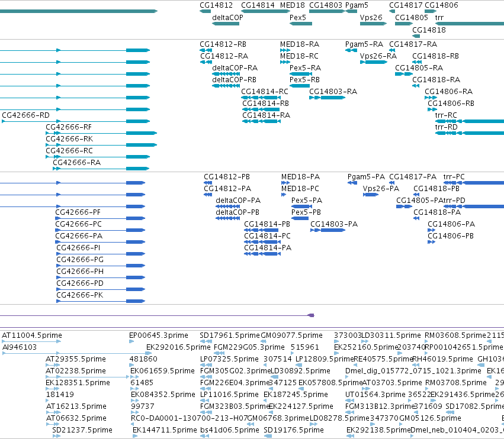Open the CG14805 gene label

tap(412, 18)
